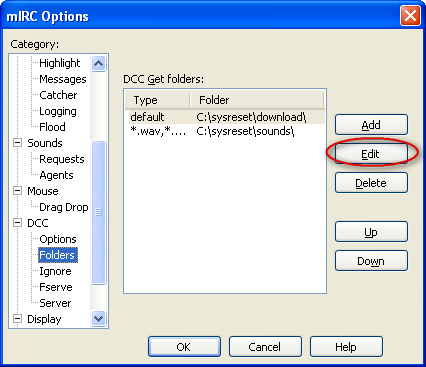Select the Display category label

click(44, 319)
